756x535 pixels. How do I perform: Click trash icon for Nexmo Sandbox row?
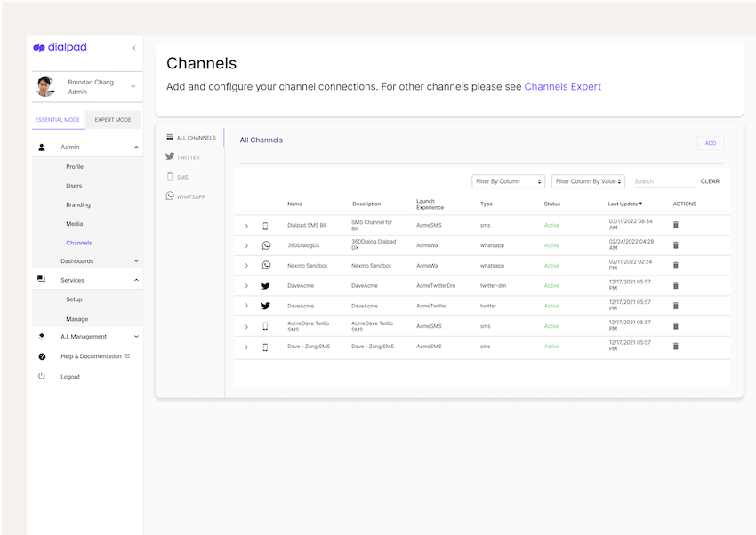[675, 266]
